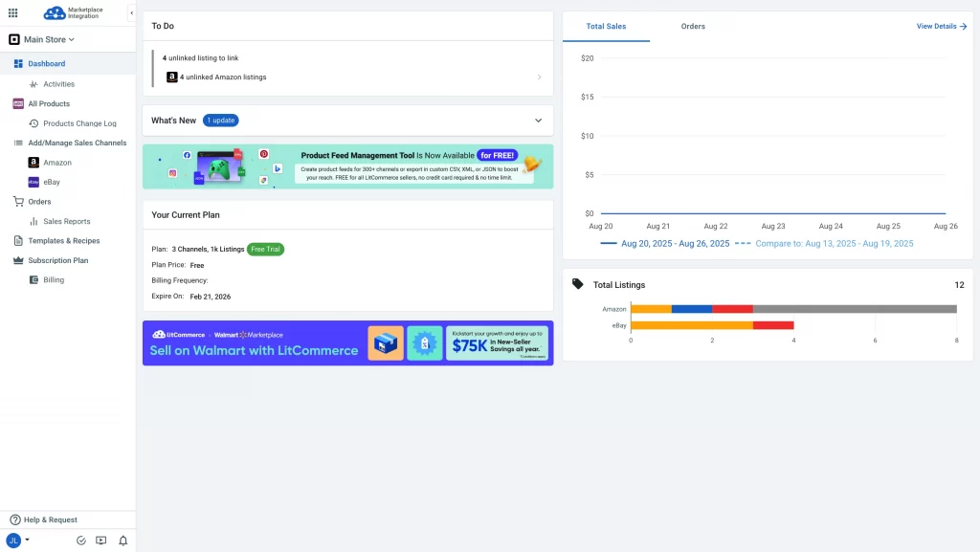Screen dimensions: 980x552
Task: Open Subscription Plan page
Action: pos(58,260)
